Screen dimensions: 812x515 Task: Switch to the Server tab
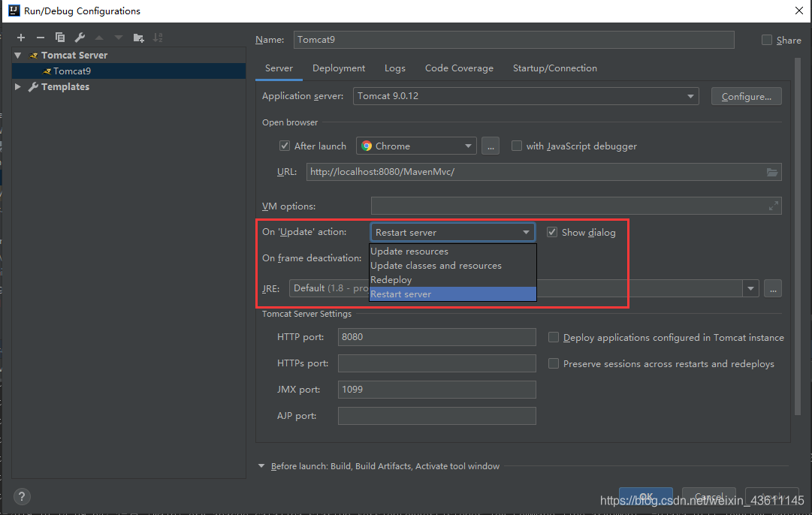click(279, 68)
